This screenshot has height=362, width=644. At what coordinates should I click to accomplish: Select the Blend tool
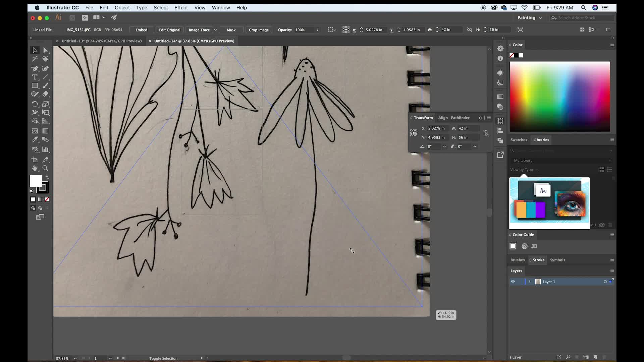[x=46, y=139]
